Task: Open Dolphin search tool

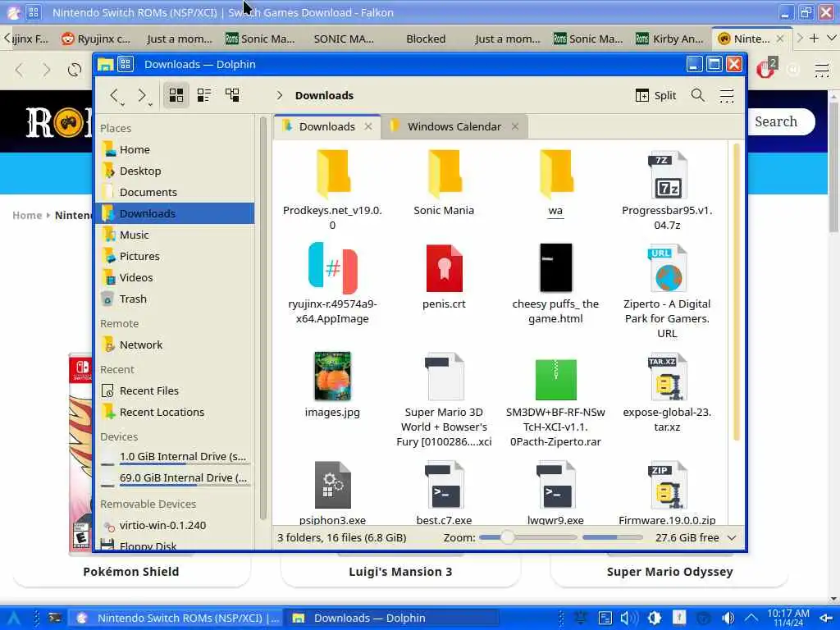Action: point(697,95)
